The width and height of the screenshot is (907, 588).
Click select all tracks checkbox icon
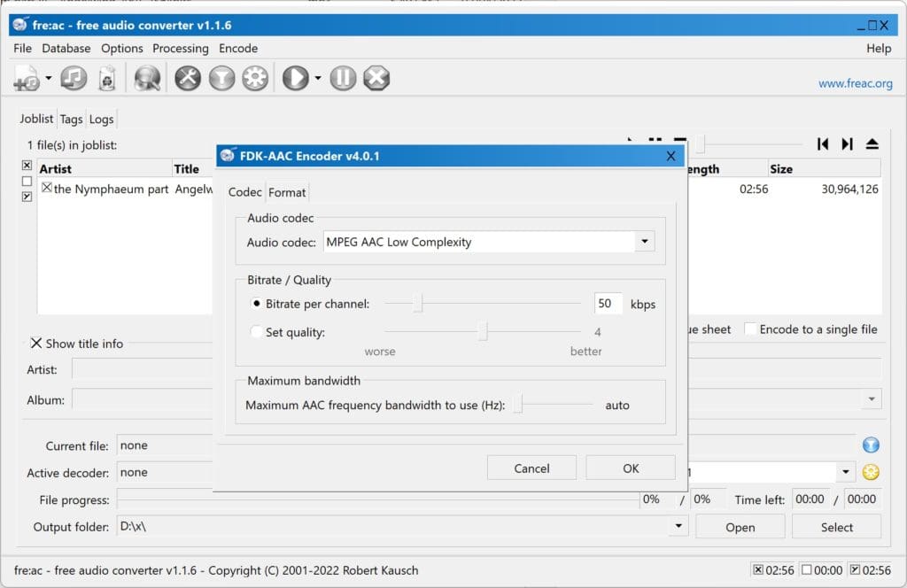27,166
